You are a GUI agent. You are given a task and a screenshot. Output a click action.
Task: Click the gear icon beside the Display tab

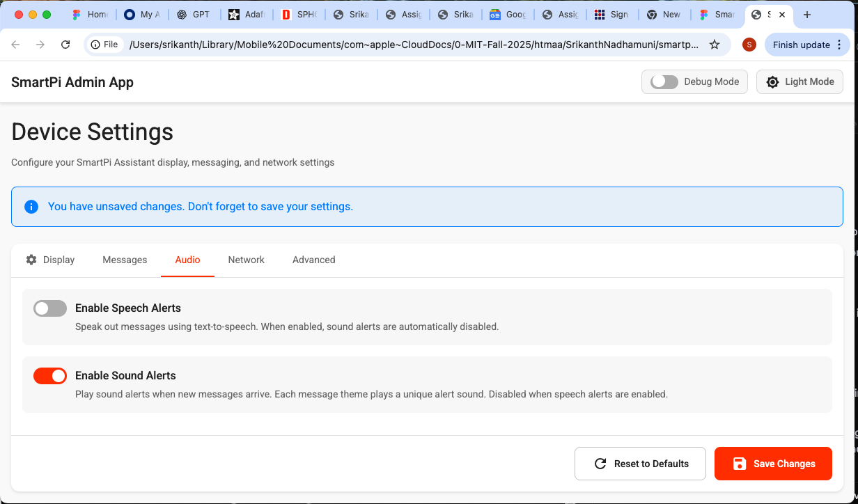click(31, 259)
